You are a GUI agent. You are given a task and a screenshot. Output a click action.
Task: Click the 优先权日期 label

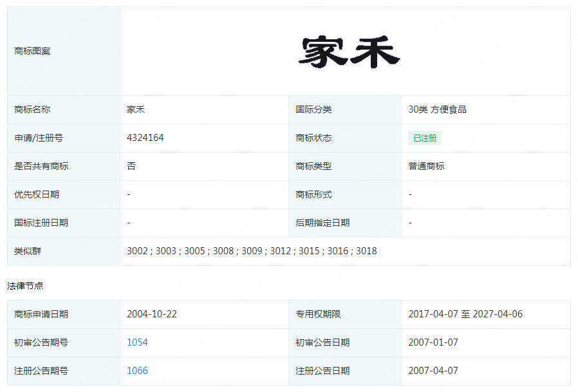(x=37, y=194)
